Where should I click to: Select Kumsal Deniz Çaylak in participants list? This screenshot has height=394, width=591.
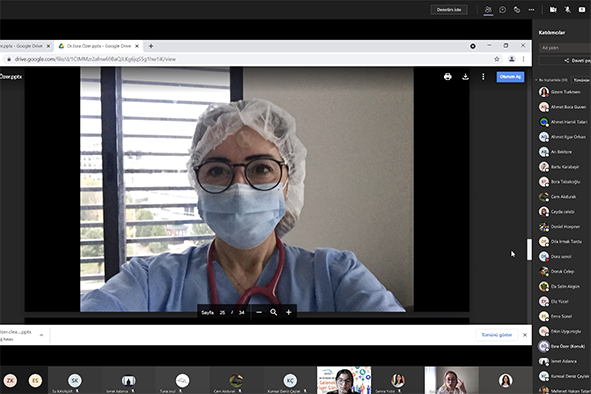pos(563,376)
